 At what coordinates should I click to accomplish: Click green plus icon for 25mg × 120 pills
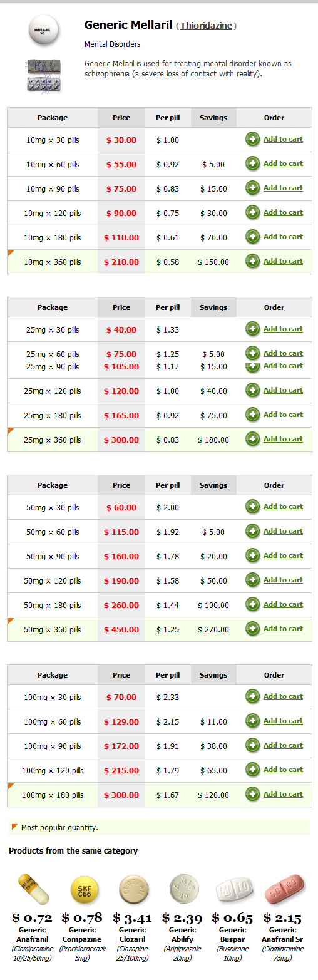(x=253, y=391)
